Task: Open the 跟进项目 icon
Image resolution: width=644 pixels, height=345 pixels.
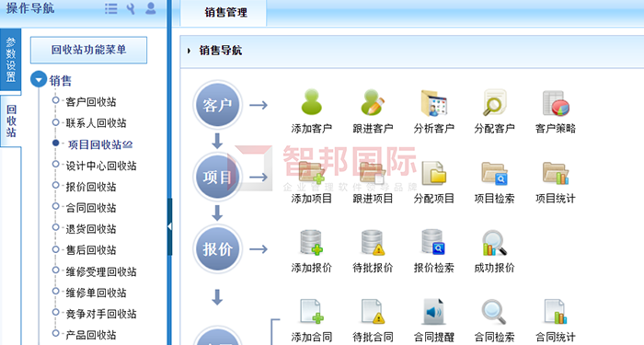Action: (373, 173)
